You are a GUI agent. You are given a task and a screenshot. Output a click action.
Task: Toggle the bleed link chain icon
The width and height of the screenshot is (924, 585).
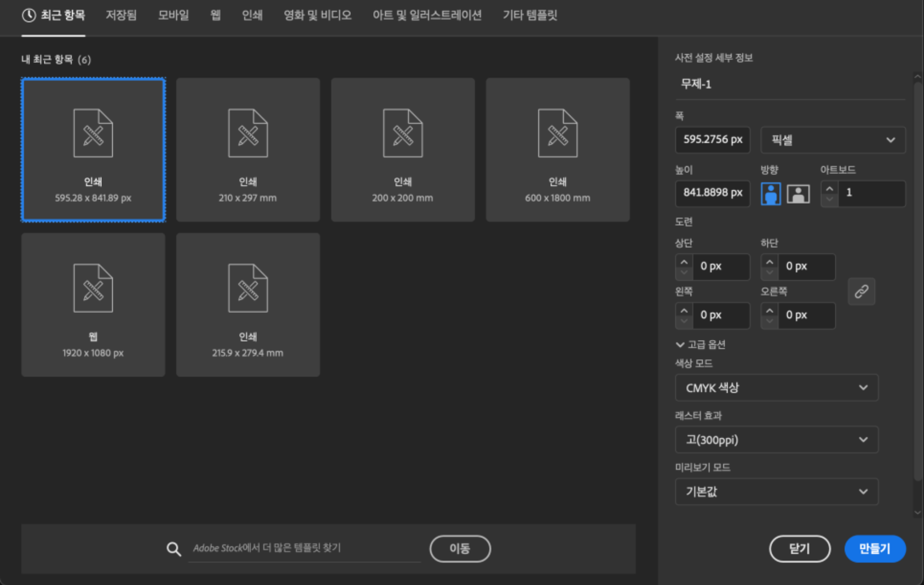[x=861, y=291]
